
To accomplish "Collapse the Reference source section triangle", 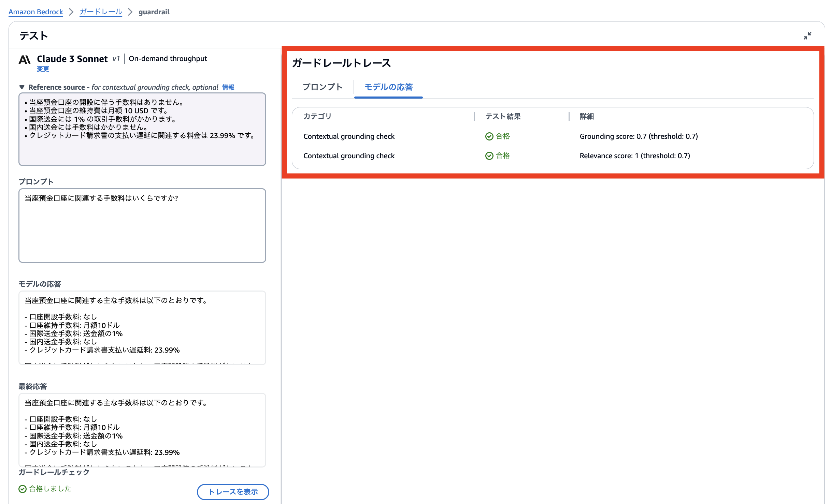I will [22, 87].
